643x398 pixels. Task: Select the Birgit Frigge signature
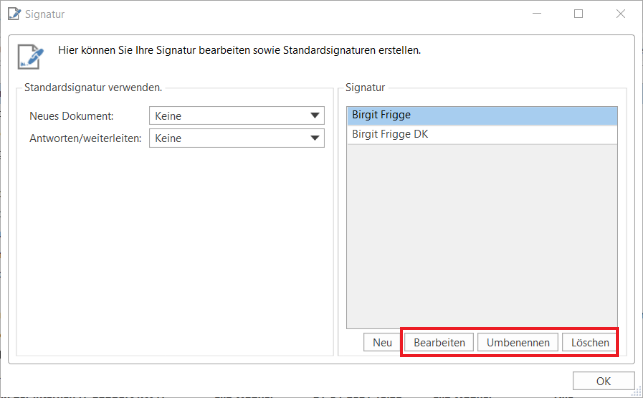[x=482, y=115]
